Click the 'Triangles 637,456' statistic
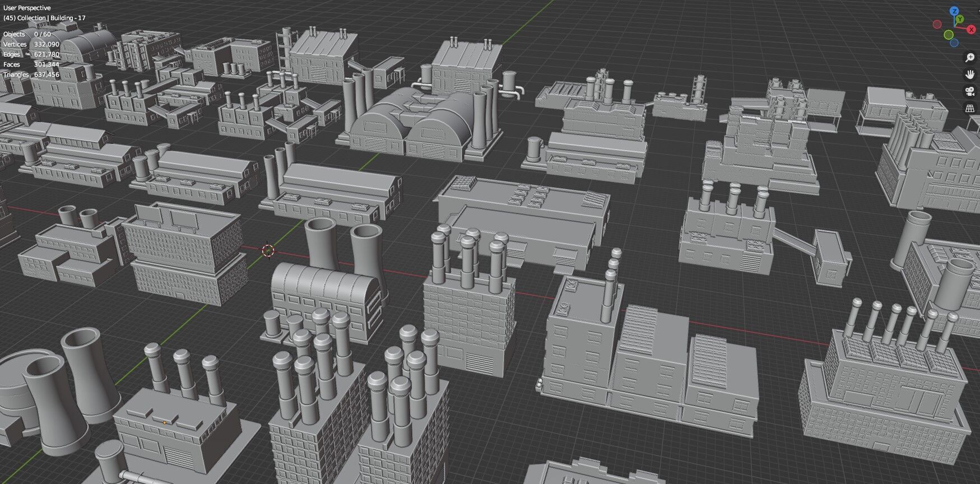This screenshot has width=980, height=484. point(31,75)
